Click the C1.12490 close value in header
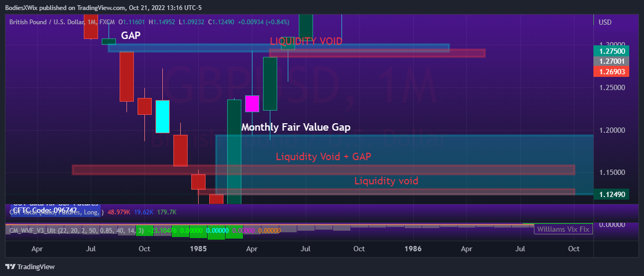The image size is (644, 276). 222,22
